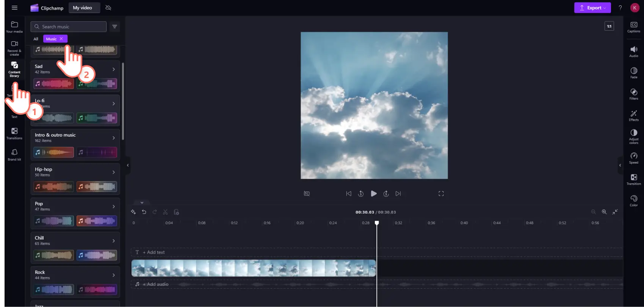Remove the Music filter chip

(x=61, y=39)
